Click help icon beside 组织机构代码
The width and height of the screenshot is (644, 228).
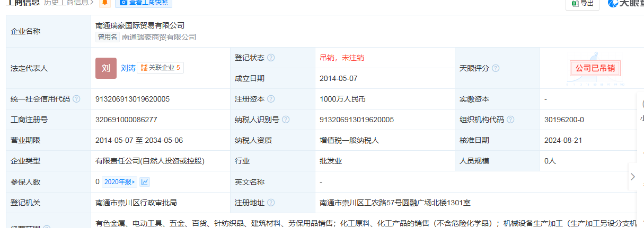tap(510, 120)
